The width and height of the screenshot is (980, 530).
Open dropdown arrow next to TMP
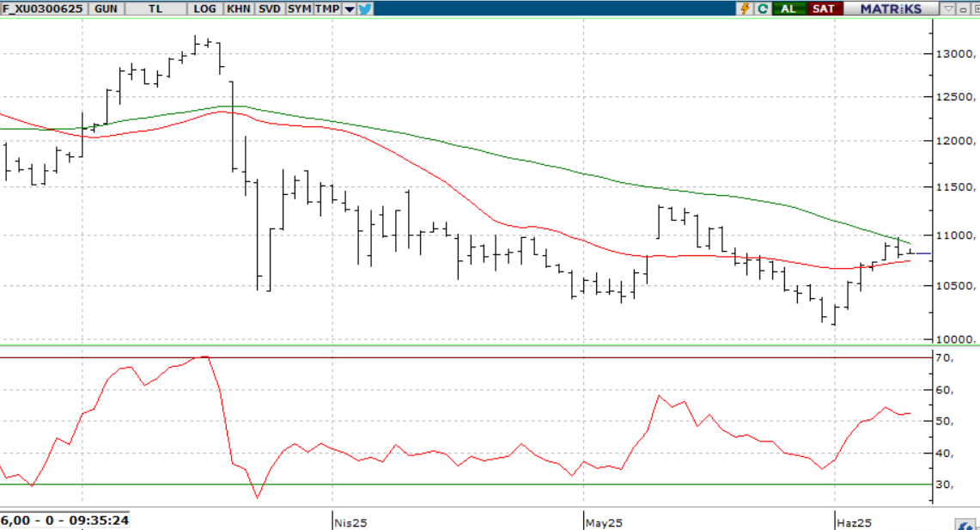pos(350,9)
